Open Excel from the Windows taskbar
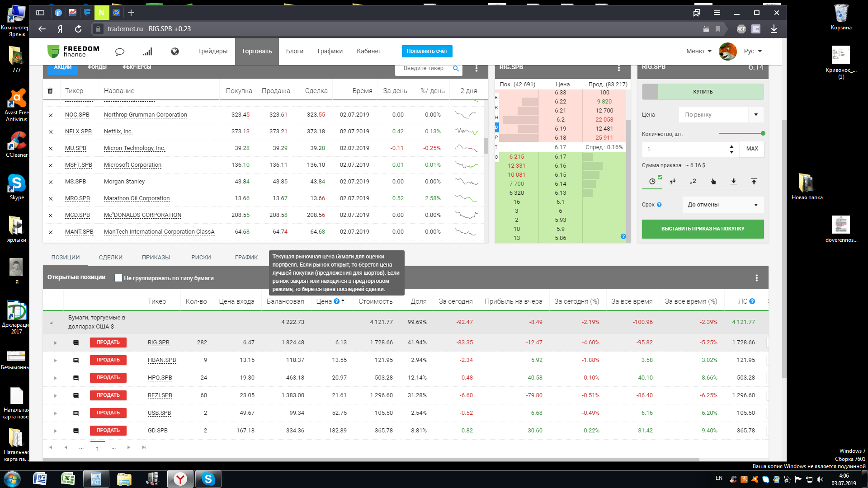The height and width of the screenshot is (488, 868). [x=68, y=479]
